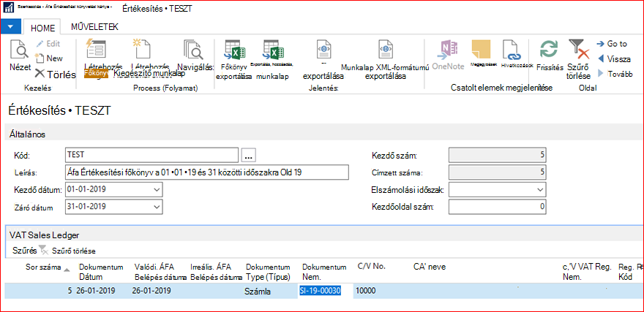Click Dokumentum Type (Típus) column header

[x=268, y=272]
